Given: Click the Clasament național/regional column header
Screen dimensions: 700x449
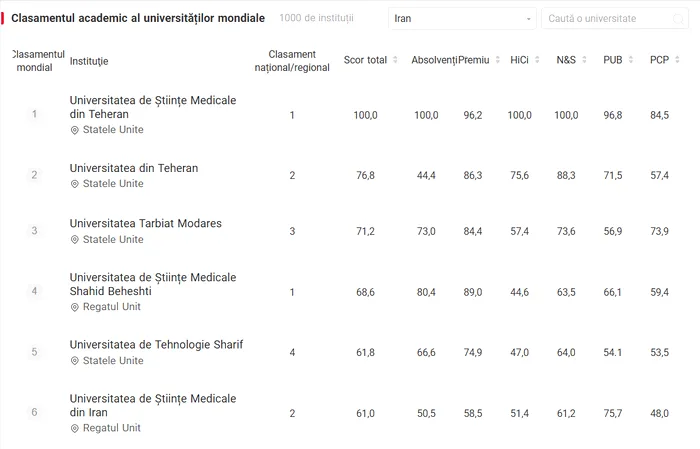Looking at the screenshot, I should pyautogui.click(x=292, y=60).
